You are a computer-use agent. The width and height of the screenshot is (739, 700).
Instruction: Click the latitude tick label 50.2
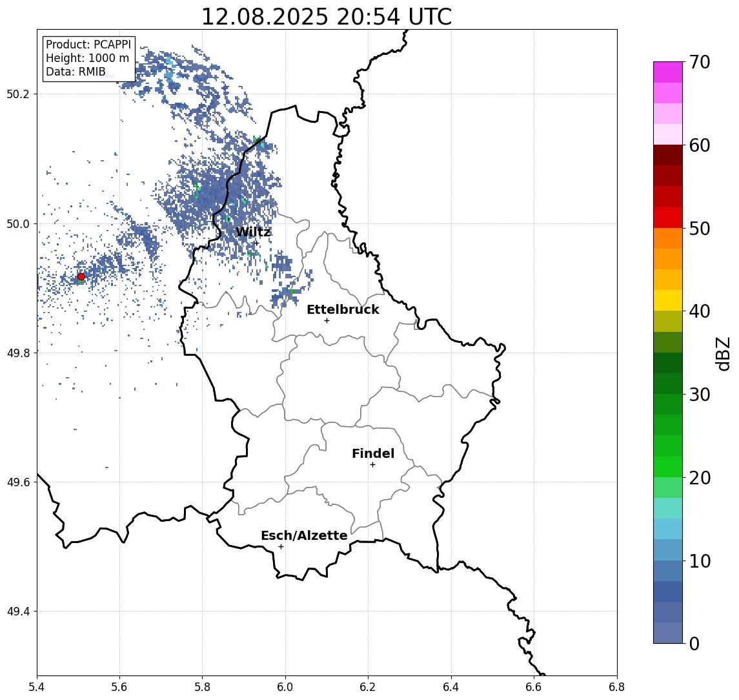tap(18, 94)
